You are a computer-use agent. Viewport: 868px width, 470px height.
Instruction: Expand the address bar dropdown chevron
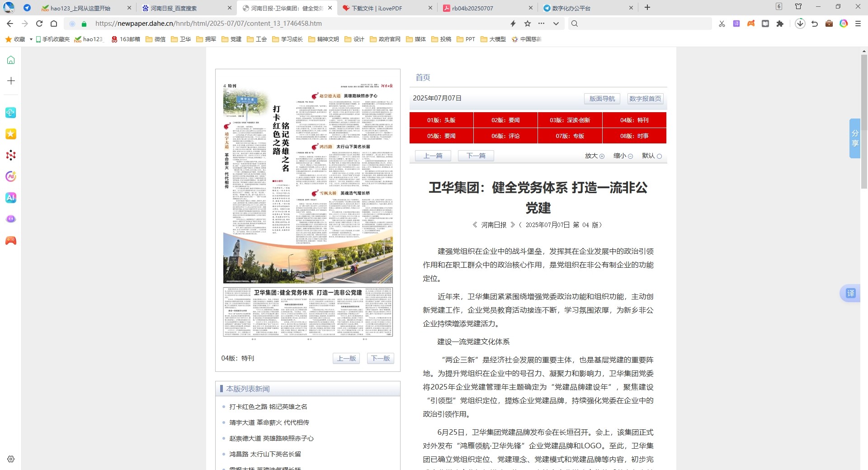pyautogui.click(x=556, y=24)
